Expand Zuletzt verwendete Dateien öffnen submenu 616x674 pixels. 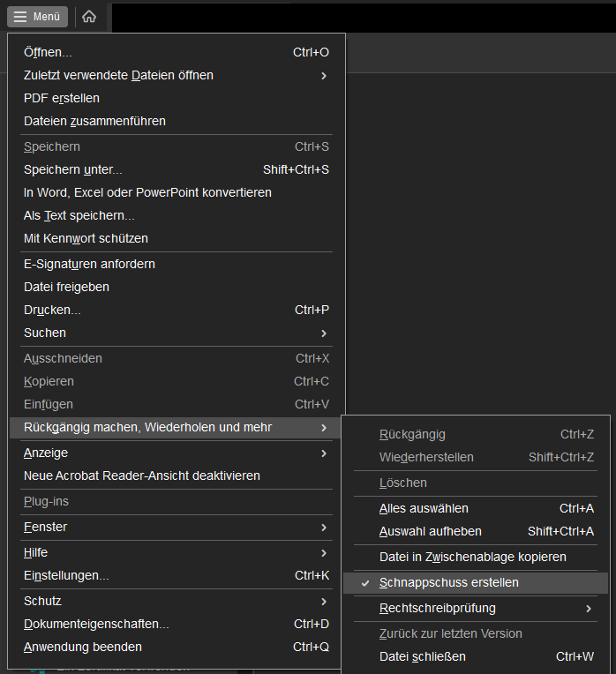pyautogui.click(x=177, y=76)
